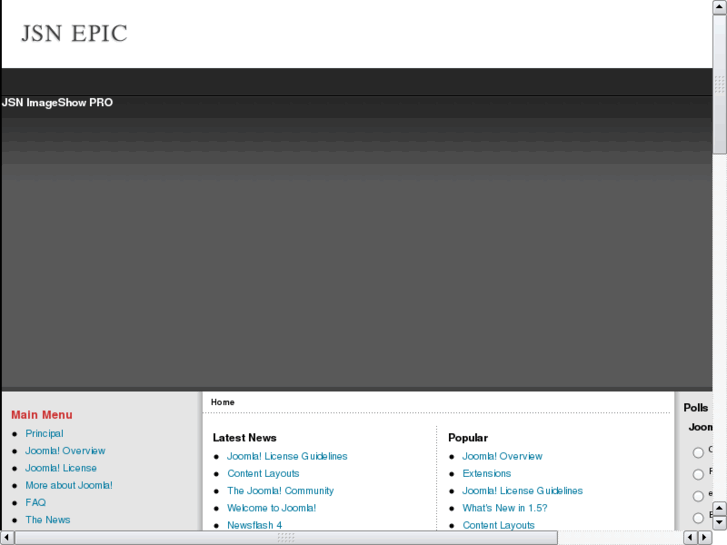Image resolution: width=727 pixels, height=545 pixels.
Task: Click the Home breadcrumb
Action: [223, 402]
